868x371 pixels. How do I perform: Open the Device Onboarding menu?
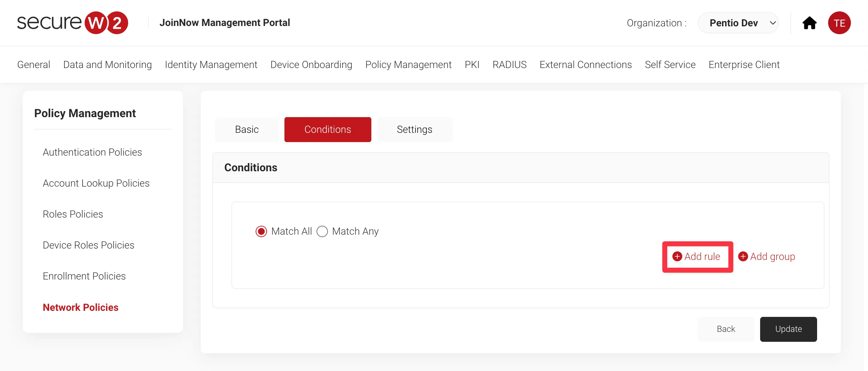(311, 64)
